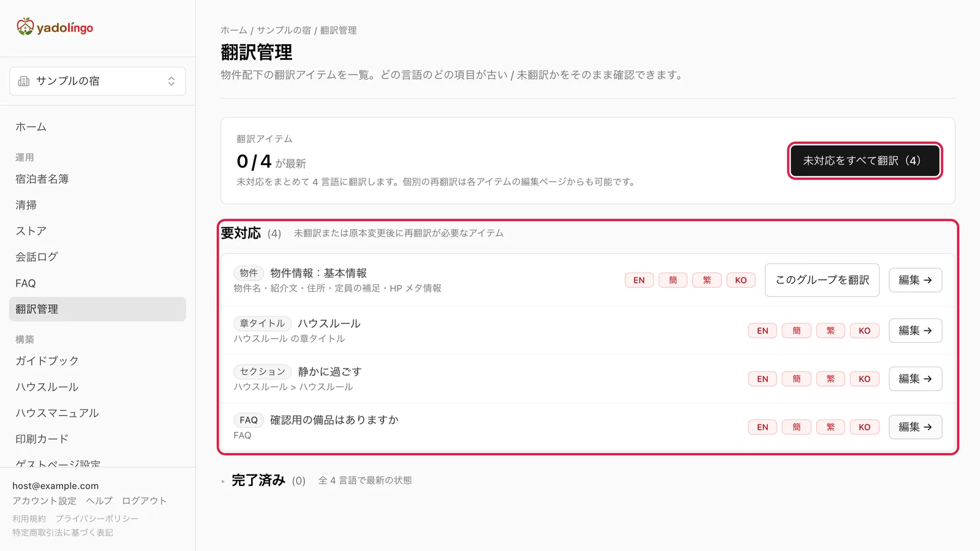Click ホーム in the breadcrumb
The width and height of the screenshot is (980, 551).
tap(234, 30)
